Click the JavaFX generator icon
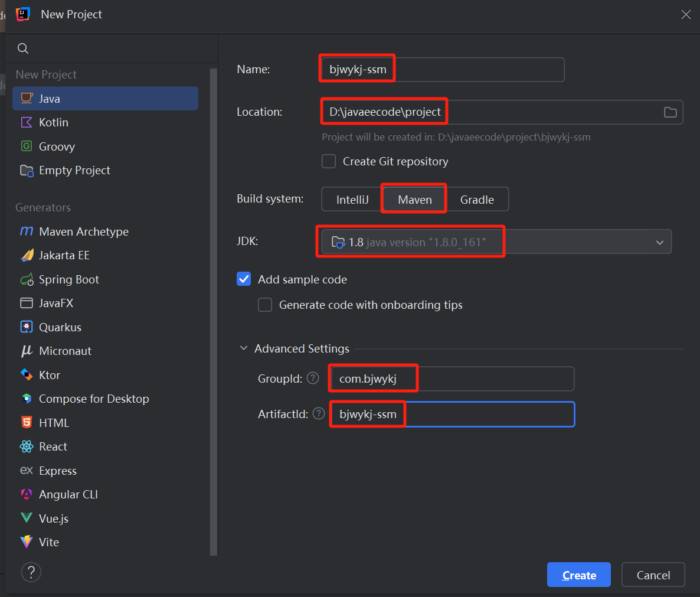 click(27, 303)
